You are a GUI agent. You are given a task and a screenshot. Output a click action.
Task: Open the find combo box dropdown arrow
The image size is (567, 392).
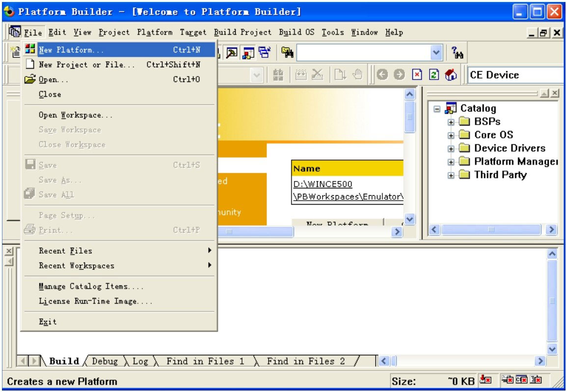click(x=435, y=52)
